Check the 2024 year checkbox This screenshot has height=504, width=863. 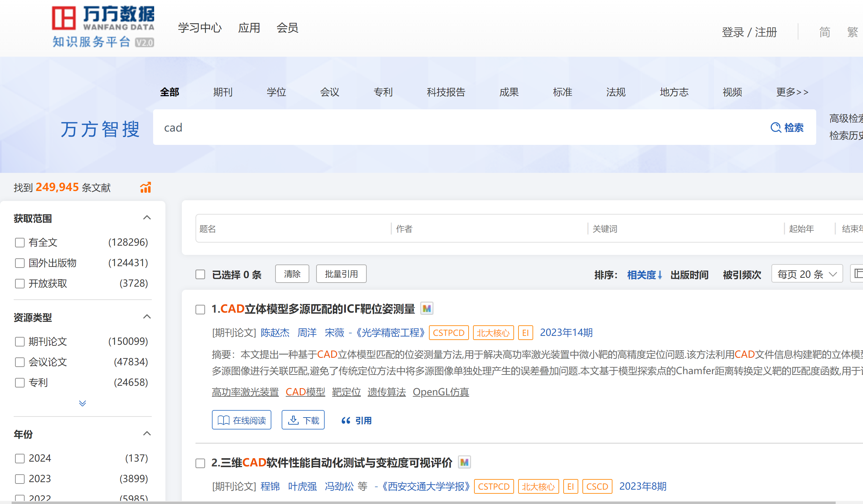[x=20, y=458]
